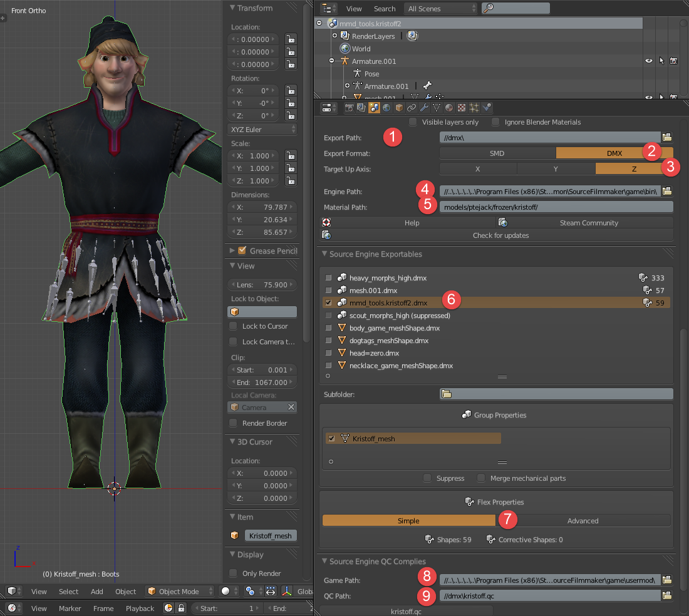689x616 pixels.
Task: Click the Check for updates button
Action: (x=500, y=235)
